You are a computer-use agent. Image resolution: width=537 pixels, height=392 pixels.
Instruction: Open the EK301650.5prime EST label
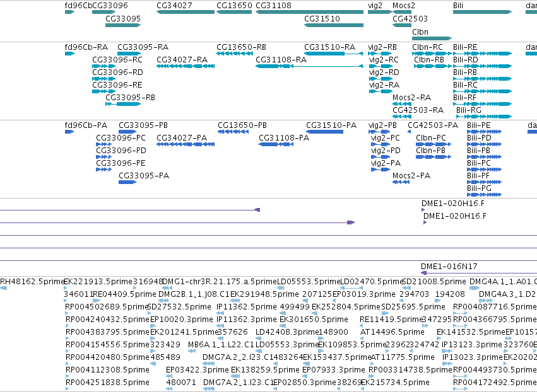pyautogui.click(x=314, y=320)
